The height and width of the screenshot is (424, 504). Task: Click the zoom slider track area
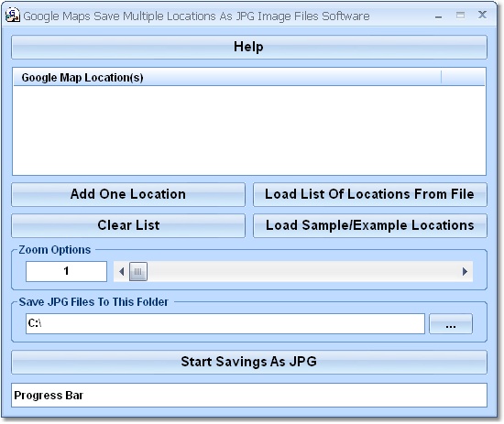pos(302,272)
